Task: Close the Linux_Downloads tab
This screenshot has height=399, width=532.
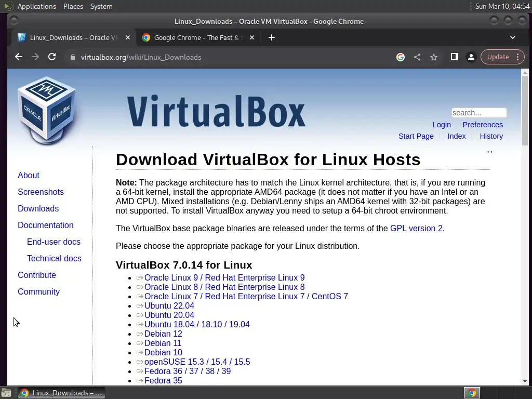Action: [x=128, y=37]
